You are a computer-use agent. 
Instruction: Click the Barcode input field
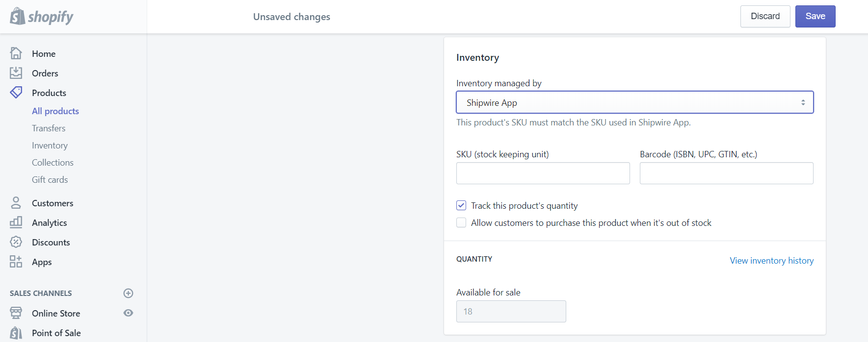726,173
